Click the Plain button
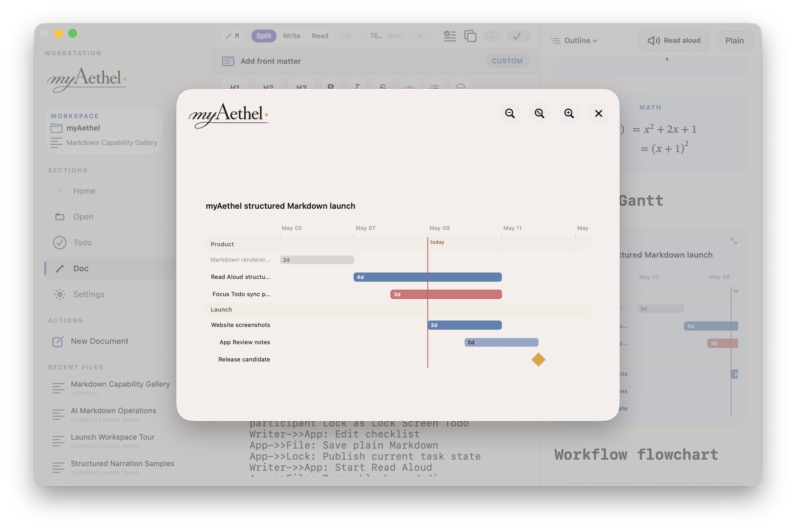 click(x=734, y=40)
